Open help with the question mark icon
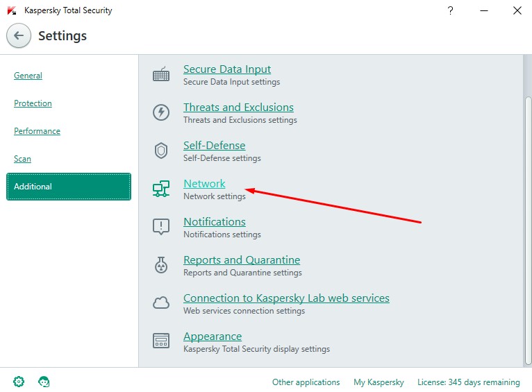532x392 pixels. [x=450, y=10]
